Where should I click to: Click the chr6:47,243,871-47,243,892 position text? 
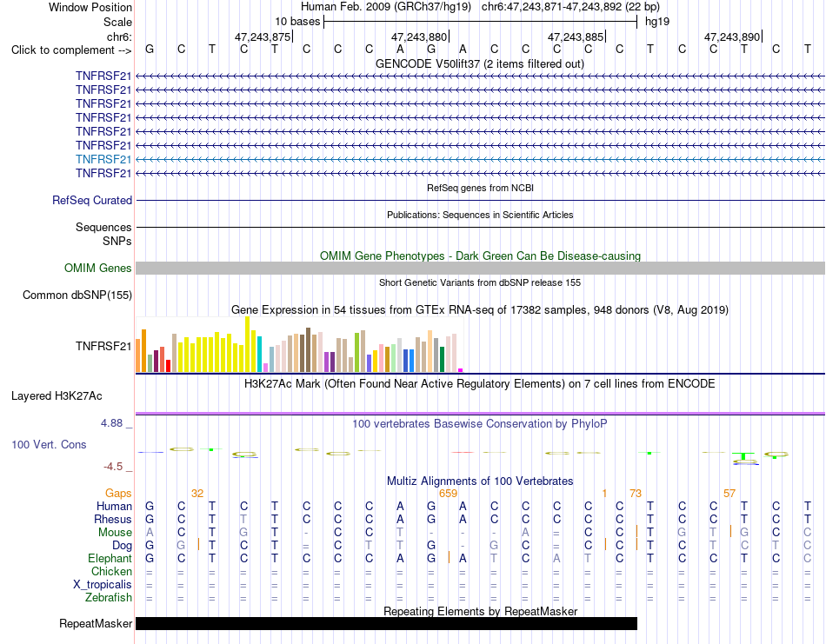pyautogui.click(x=570, y=7)
